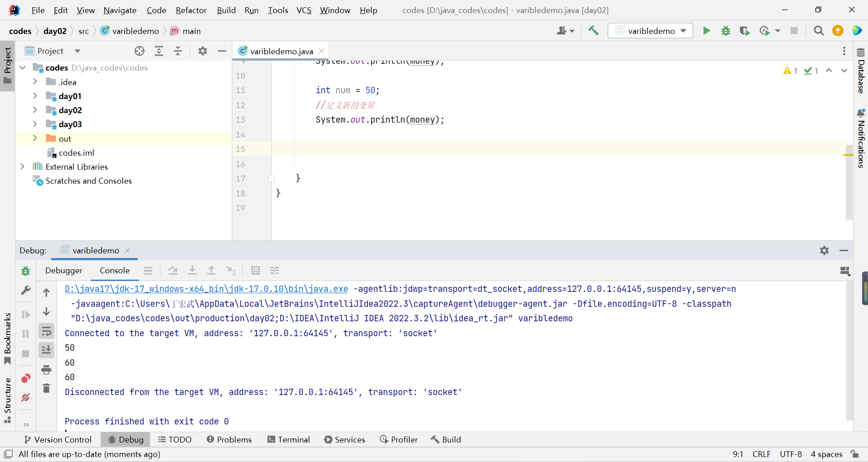Print console output via the printer icon
This screenshot has width=868, height=462.
[x=46, y=370]
